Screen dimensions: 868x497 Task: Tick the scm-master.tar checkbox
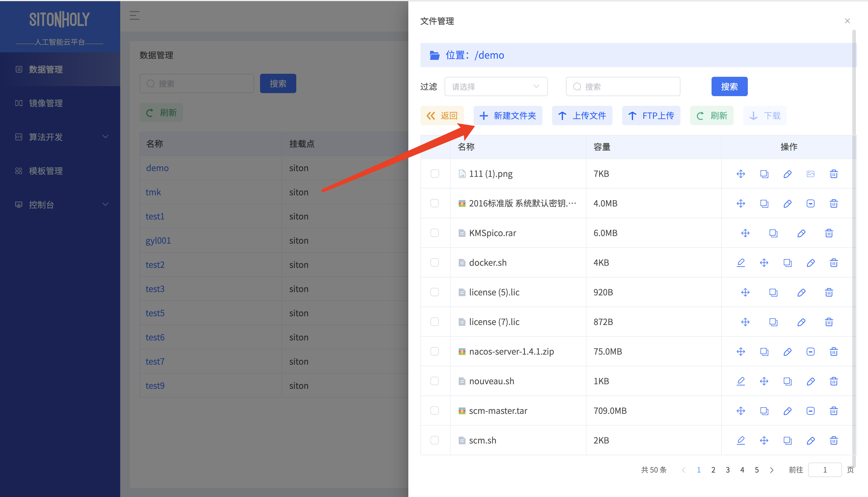[434, 410]
